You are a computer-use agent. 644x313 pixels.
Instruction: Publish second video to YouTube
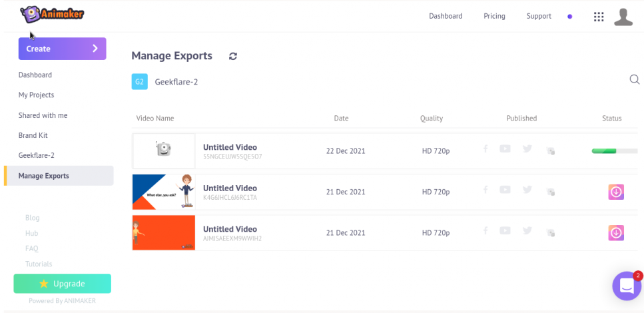coord(505,190)
